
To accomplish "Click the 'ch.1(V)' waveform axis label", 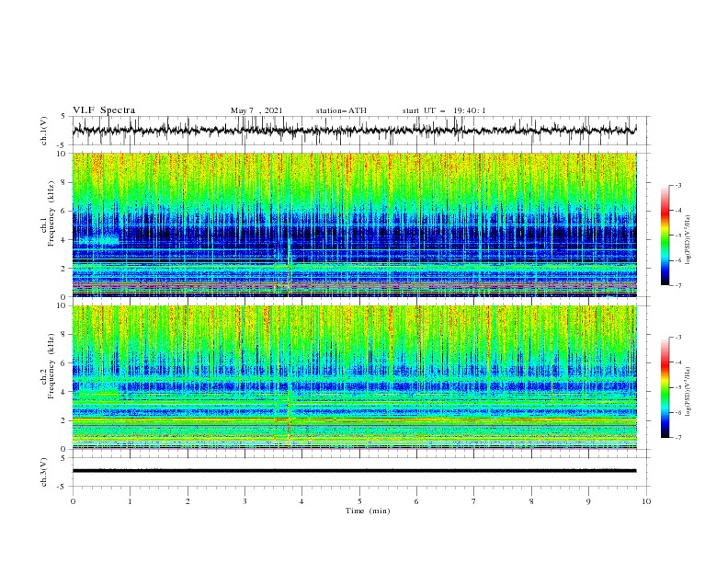I will 44,131.
